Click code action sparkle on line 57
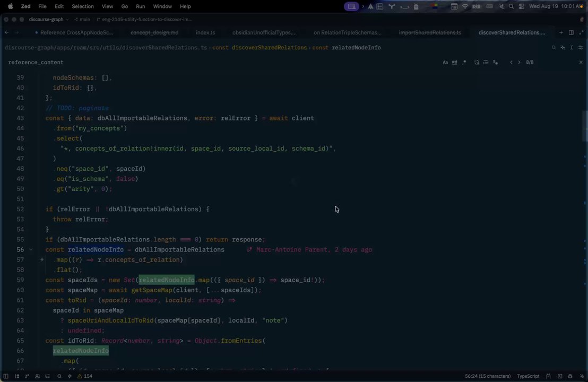 point(42,259)
